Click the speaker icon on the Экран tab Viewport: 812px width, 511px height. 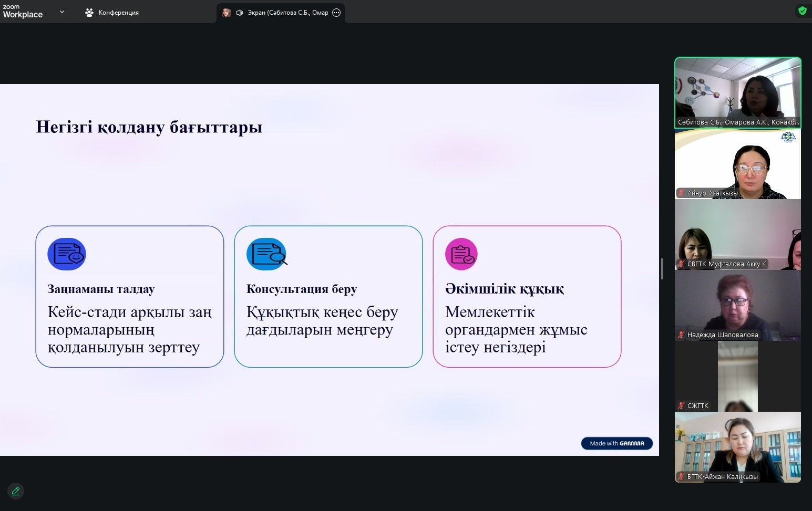pos(240,13)
